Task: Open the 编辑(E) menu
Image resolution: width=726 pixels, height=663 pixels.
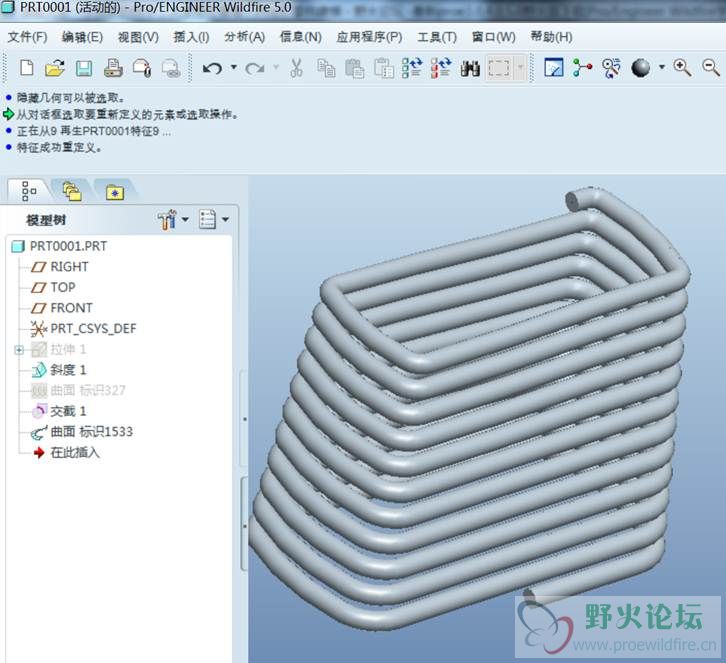Action: [82, 37]
